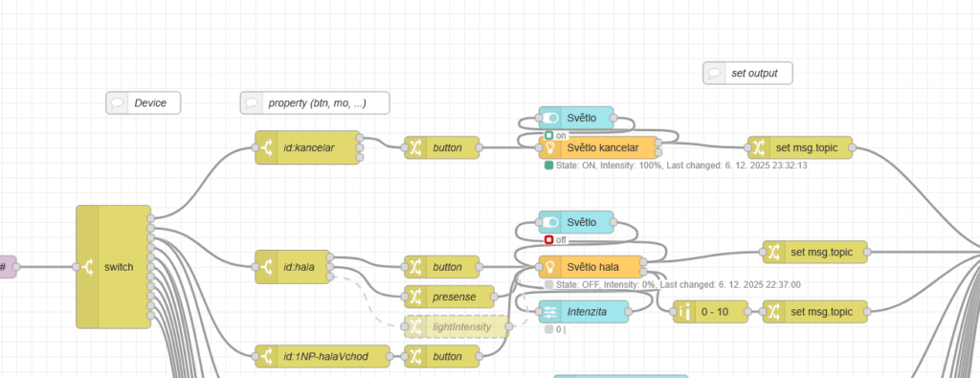Click change icon on set msg.topic after 0 - 10
The image size is (980, 378).
[x=773, y=311]
